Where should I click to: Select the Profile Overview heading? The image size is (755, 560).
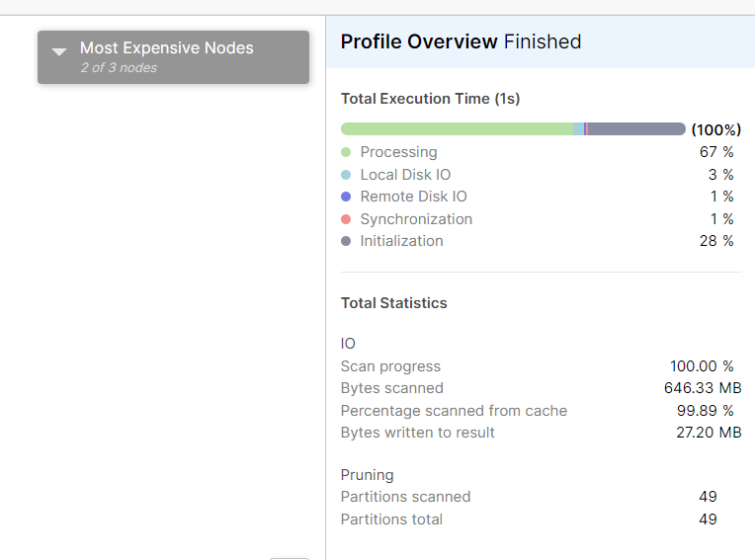[419, 41]
